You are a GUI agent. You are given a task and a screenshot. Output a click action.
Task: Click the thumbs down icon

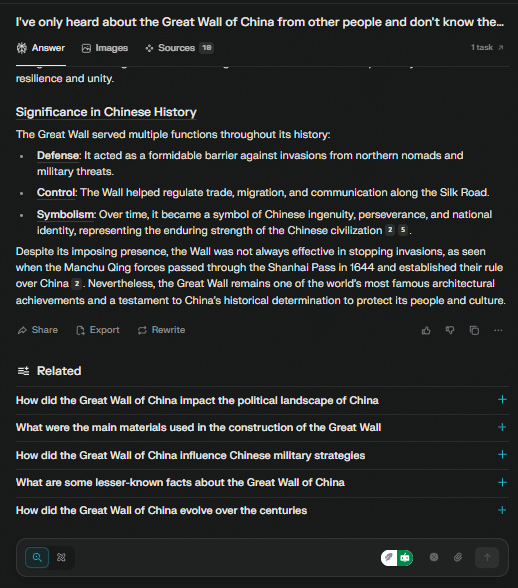(x=450, y=330)
